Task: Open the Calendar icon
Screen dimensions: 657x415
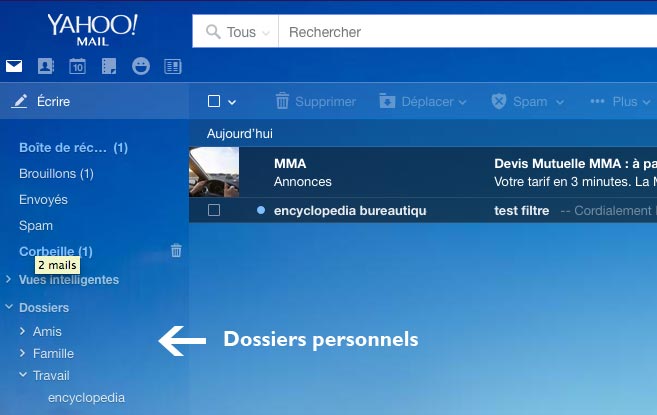Action: pyautogui.click(x=77, y=67)
